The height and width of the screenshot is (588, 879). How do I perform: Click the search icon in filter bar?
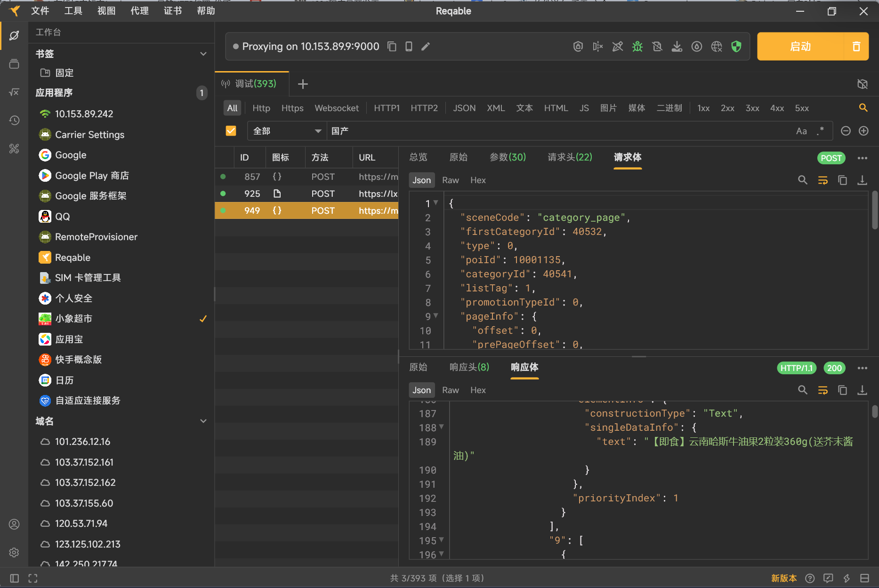click(863, 108)
